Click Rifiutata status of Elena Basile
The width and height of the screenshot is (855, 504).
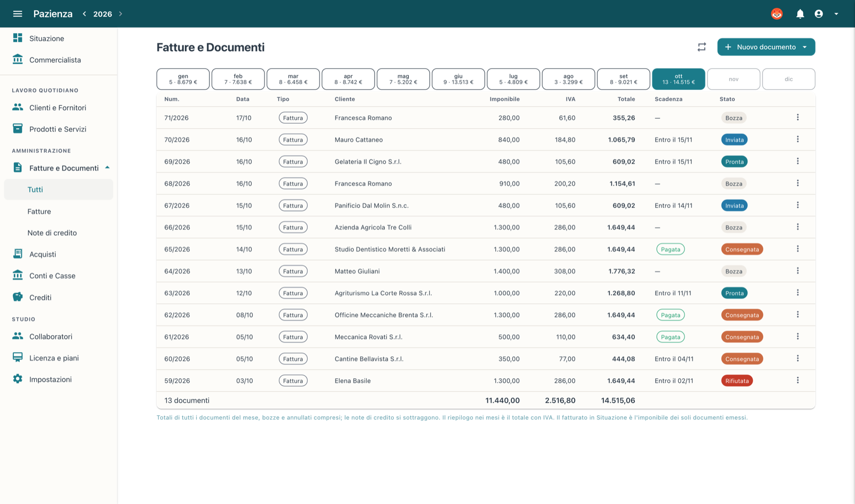[x=737, y=381]
